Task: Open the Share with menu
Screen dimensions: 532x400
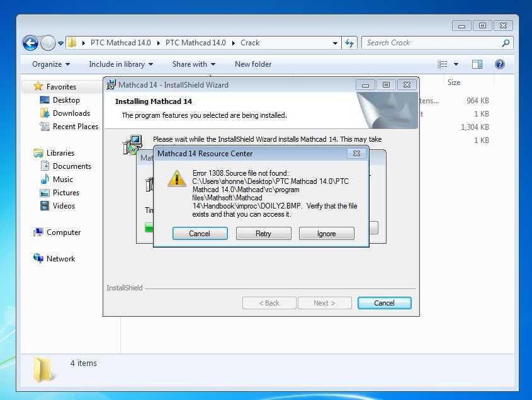Action: (194, 64)
